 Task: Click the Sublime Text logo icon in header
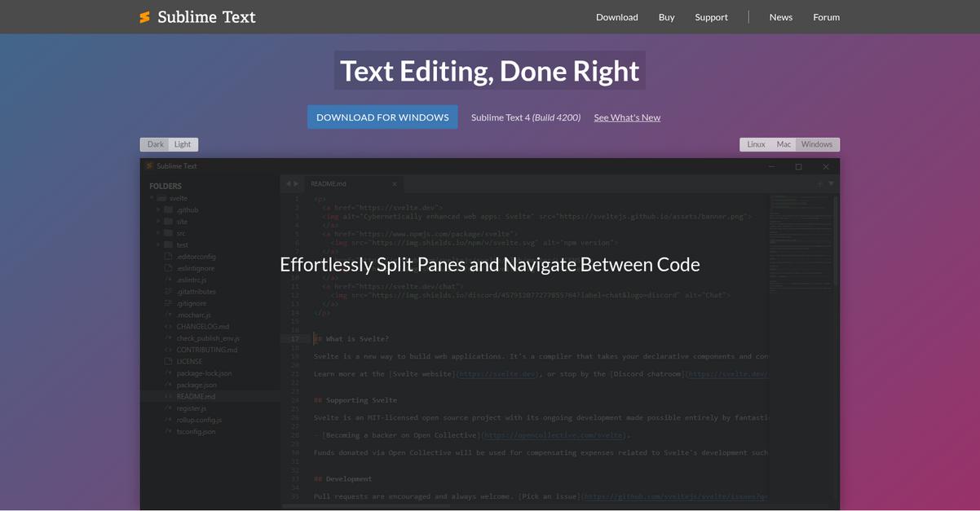144,17
